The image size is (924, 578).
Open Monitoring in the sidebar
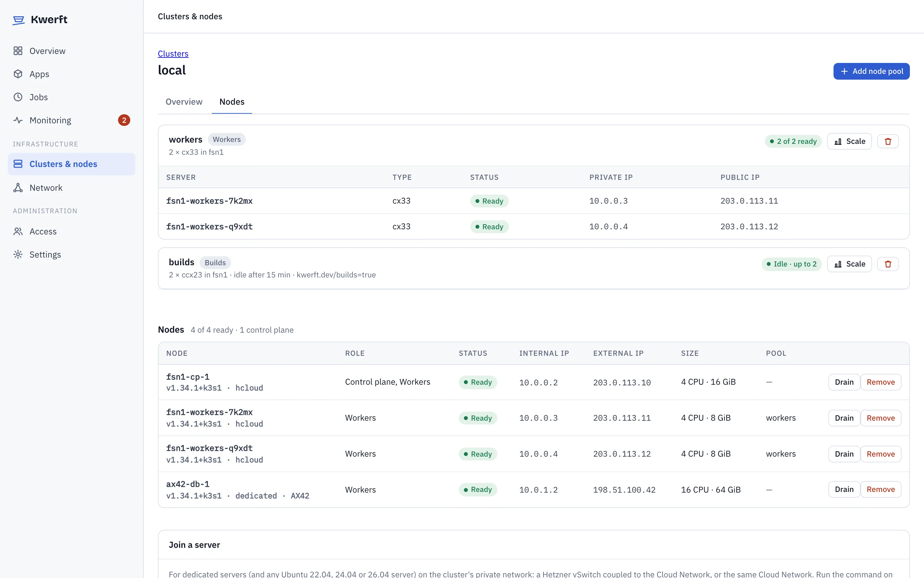tap(72, 120)
